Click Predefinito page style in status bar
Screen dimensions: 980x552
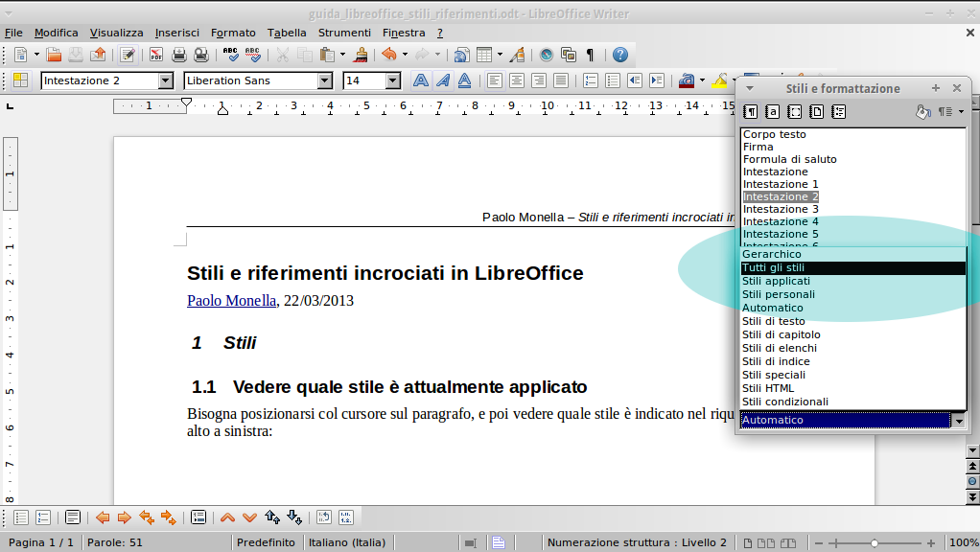(266, 542)
